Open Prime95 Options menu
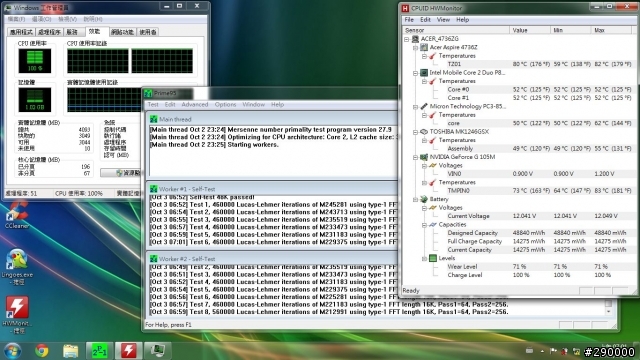 [225, 104]
